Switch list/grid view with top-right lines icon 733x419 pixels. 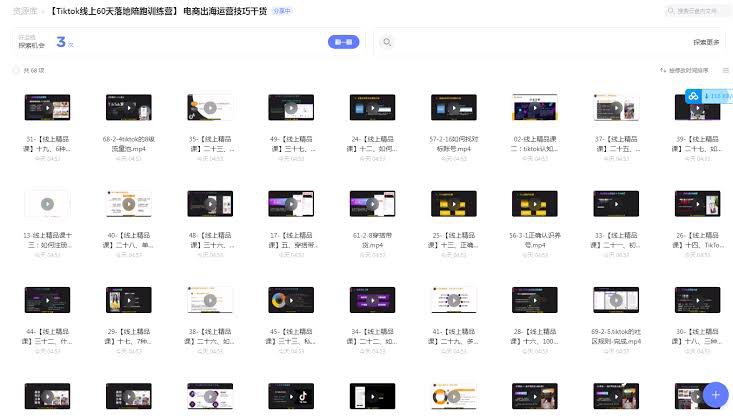(726, 70)
